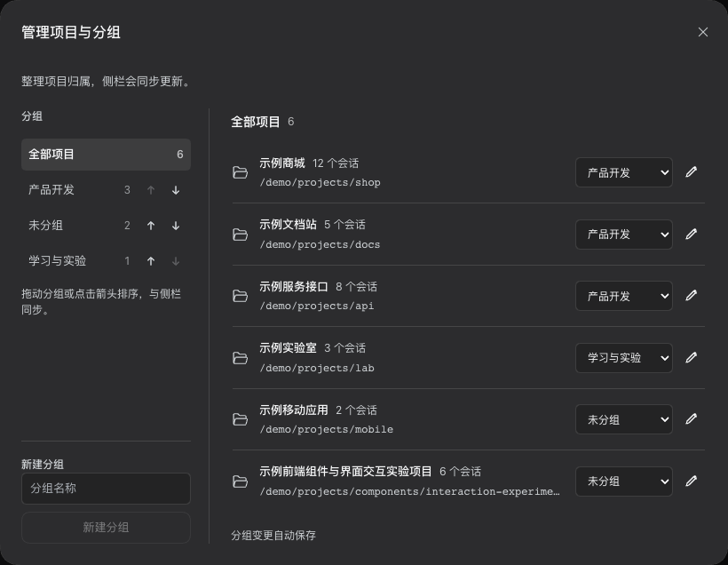Select the 全部项目 group in sidebar
This screenshot has width=728, height=565.
(106, 155)
